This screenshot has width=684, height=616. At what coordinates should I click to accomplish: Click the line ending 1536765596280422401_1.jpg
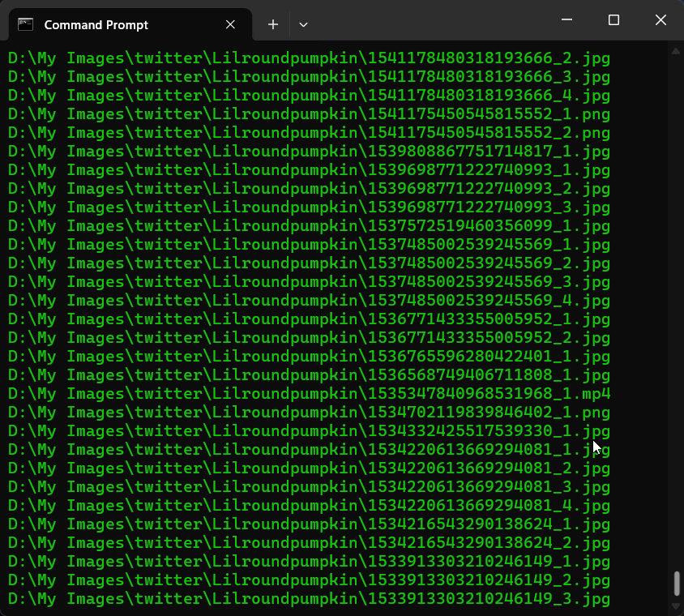(309, 357)
